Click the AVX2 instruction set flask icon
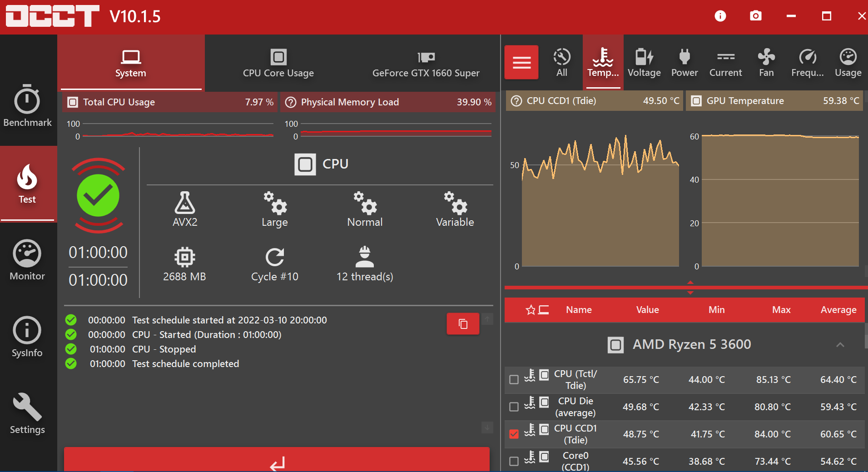This screenshot has height=472, width=868. (x=185, y=203)
